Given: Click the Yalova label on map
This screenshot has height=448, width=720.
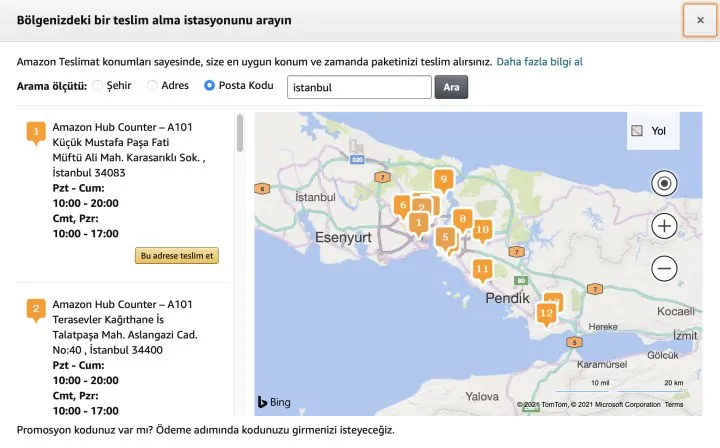Looking at the screenshot, I should coord(482,397).
